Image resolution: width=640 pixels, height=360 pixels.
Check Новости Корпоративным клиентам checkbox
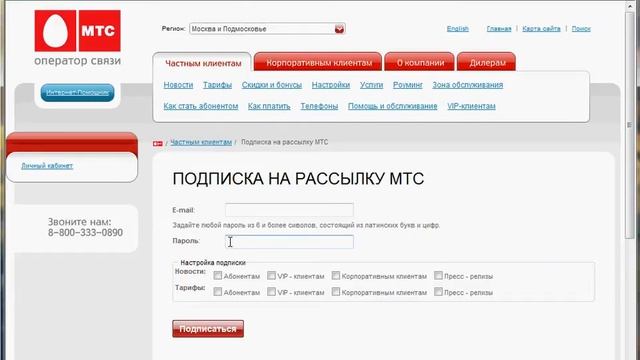(336, 276)
